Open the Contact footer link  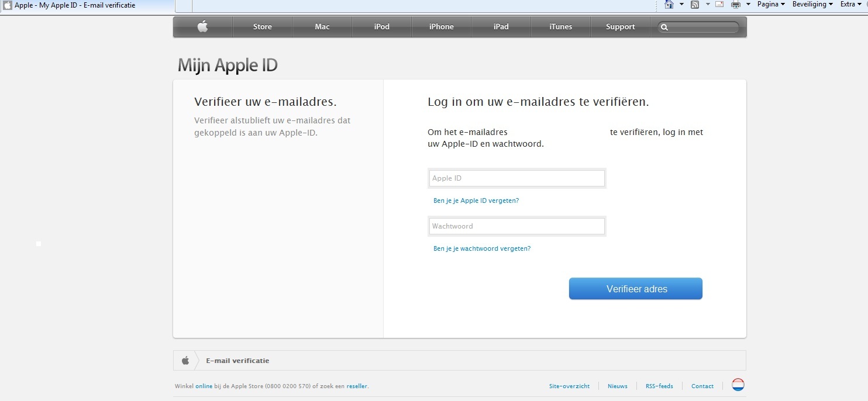pyautogui.click(x=702, y=386)
